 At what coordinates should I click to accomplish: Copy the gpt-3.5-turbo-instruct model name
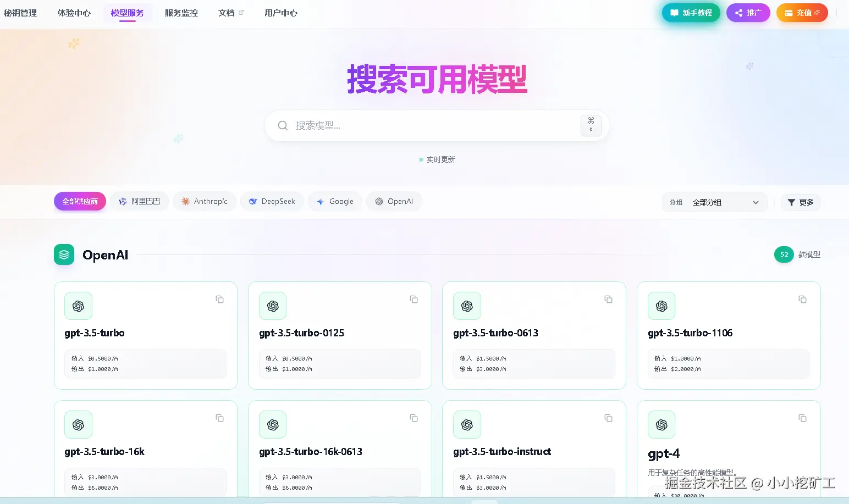coord(608,418)
